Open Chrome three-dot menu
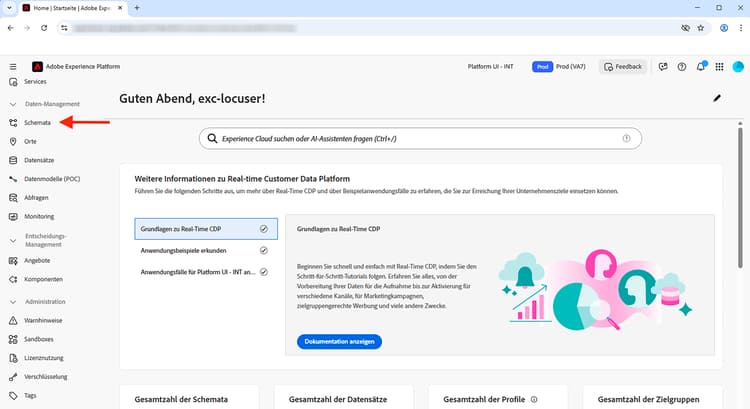 click(740, 28)
